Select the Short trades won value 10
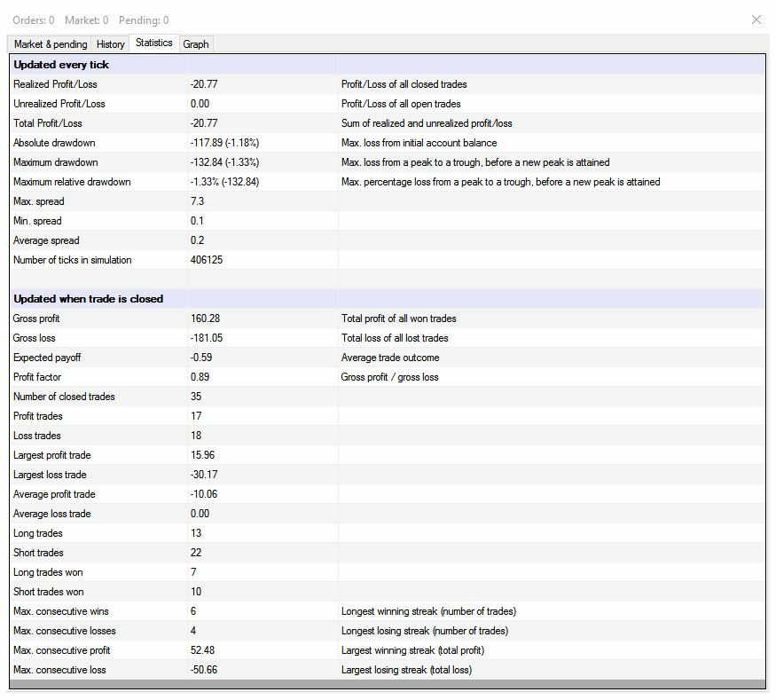Screen dimensions: 776x700 coord(196,592)
